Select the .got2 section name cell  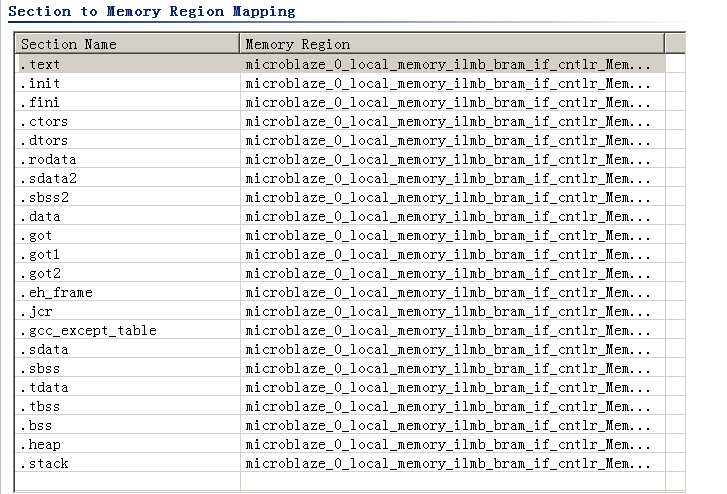coord(128,273)
